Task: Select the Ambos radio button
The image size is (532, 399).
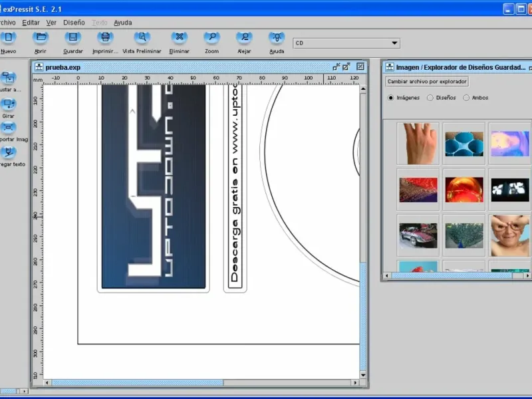Action: point(466,98)
